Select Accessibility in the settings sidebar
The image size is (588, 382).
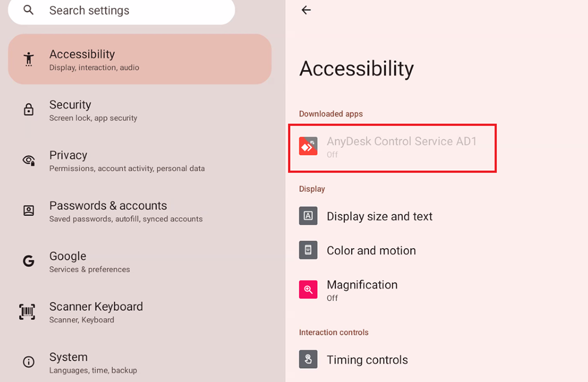click(140, 59)
